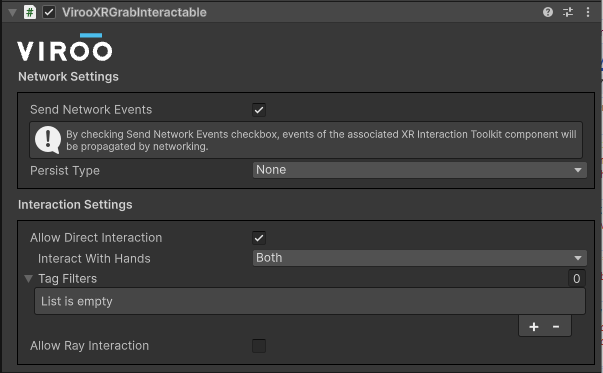Image resolution: width=603 pixels, height=373 pixels.
Task: Add a new Tag Filters entry
Action: [534, 327]
